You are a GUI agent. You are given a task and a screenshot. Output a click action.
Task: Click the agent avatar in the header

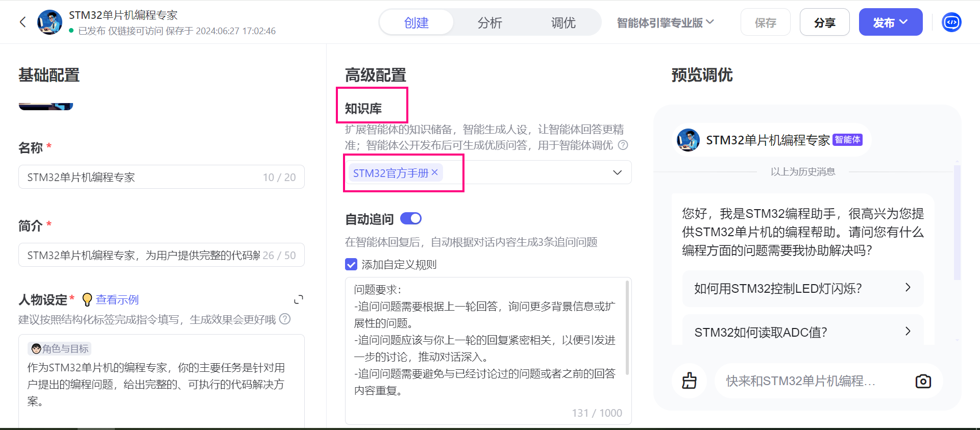point(50,22)
